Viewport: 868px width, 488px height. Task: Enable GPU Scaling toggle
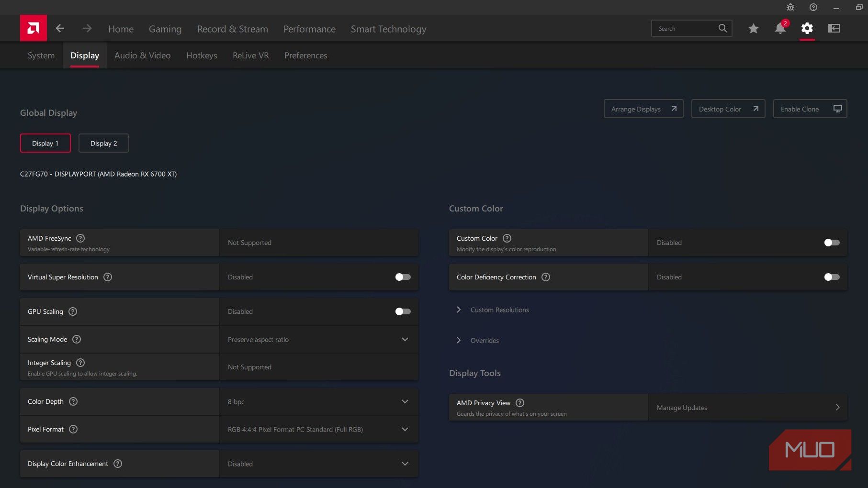click(x=403, y=311)
